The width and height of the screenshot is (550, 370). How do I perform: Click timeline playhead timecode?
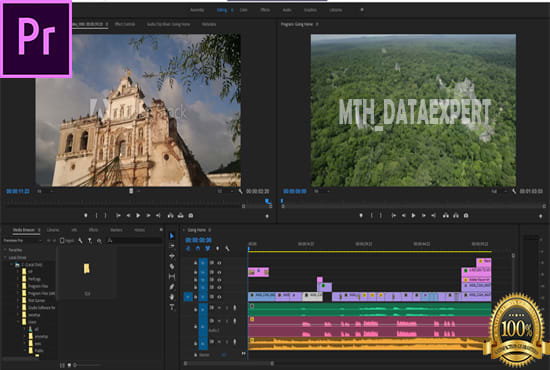coord(199,240)
